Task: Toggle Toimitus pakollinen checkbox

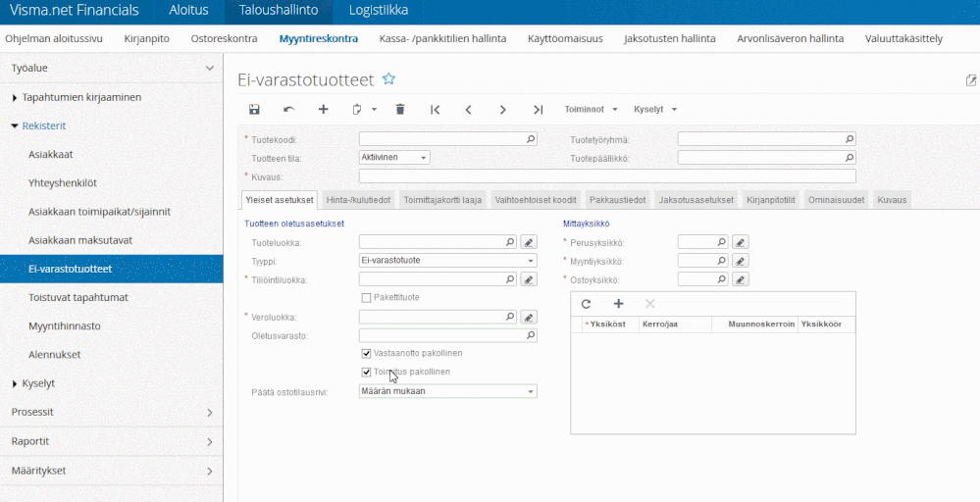Action: tap(367, 373)
